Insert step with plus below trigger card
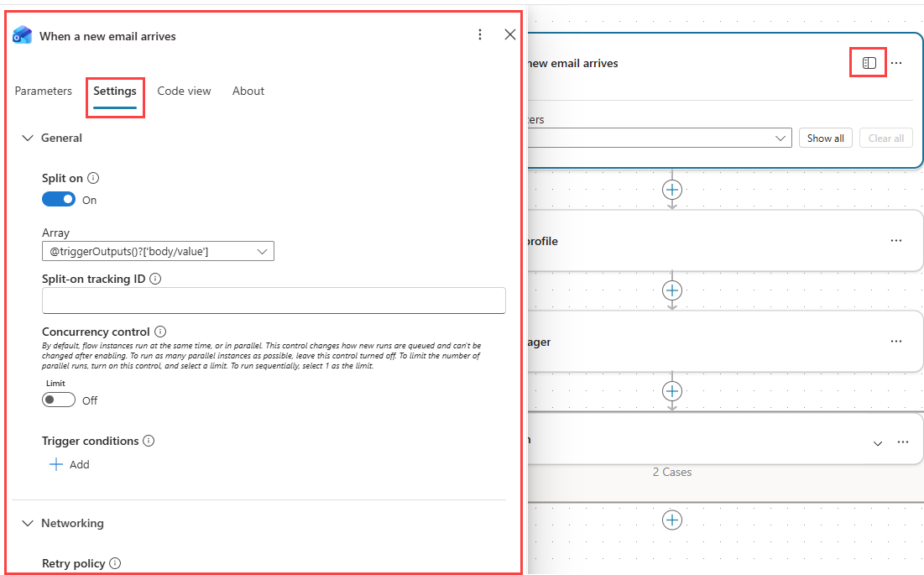 (671, 190)
